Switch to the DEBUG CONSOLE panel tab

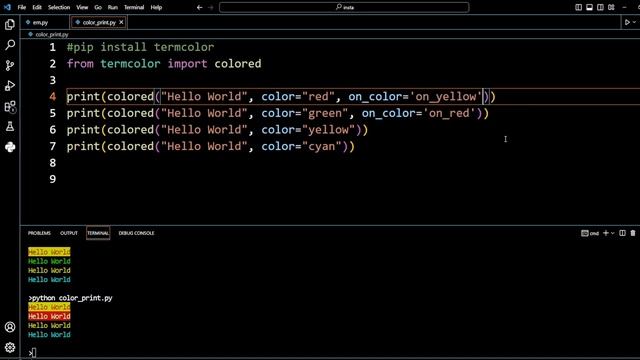click(136, 233)
